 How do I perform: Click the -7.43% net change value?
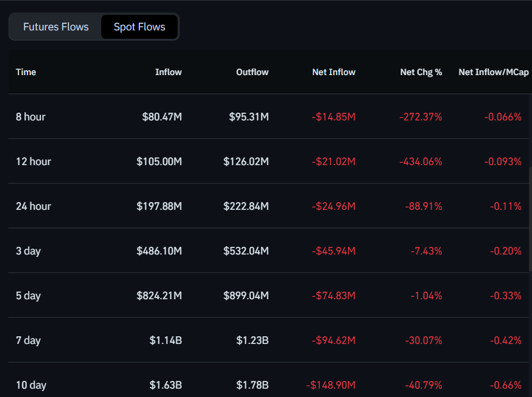click(x=426, y=251)
